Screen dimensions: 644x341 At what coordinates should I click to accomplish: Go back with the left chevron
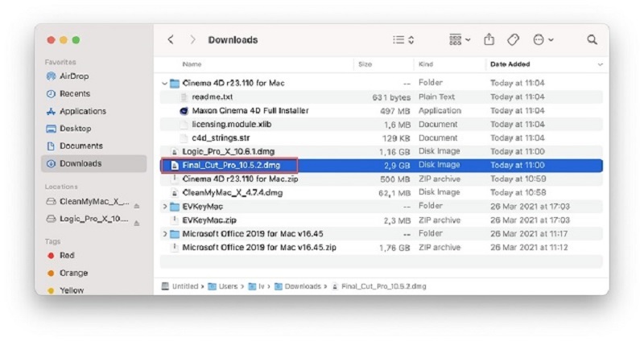click(x=171, y=39)
